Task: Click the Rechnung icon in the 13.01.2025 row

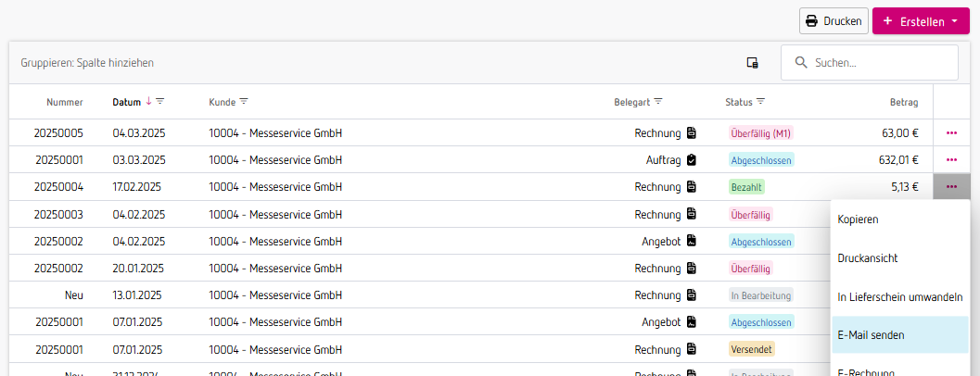Action: [x=692, y=295]
